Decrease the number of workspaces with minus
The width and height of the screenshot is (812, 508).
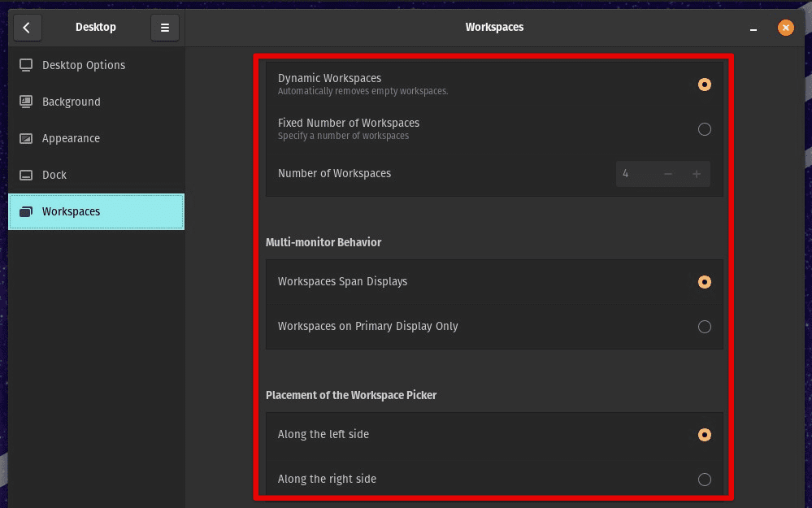(668, 174)
